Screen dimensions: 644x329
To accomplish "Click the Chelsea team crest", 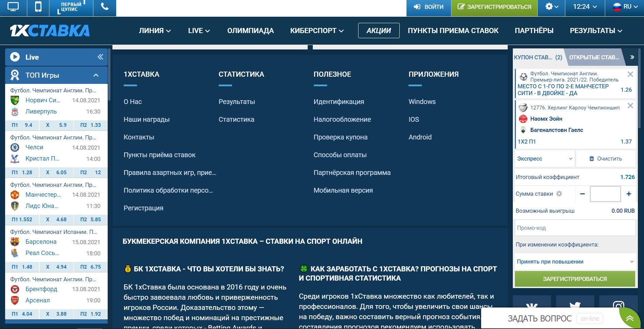I will tap(15, 147).
